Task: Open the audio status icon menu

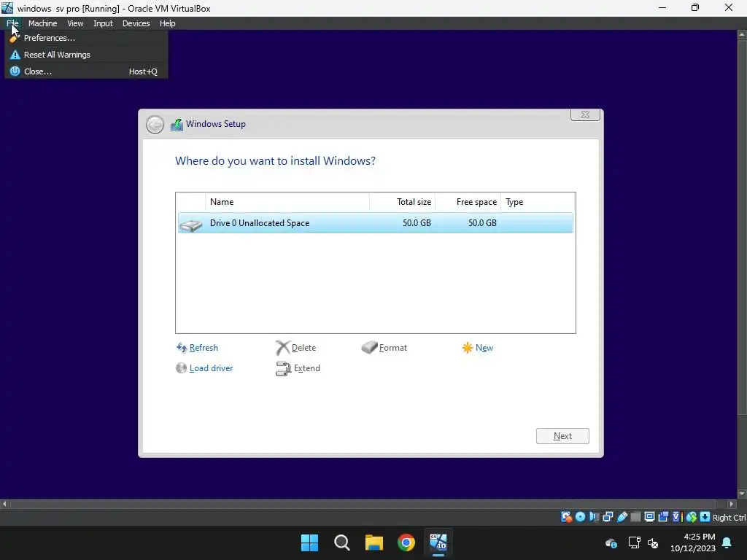Action: pos(594,517)
